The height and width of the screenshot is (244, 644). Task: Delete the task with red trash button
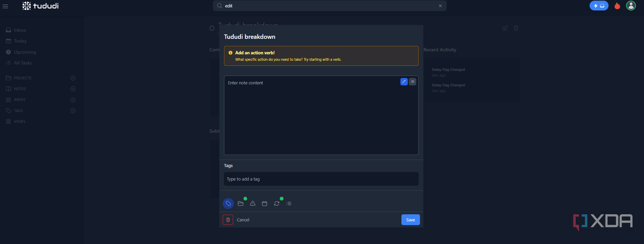tap(228, 220)
